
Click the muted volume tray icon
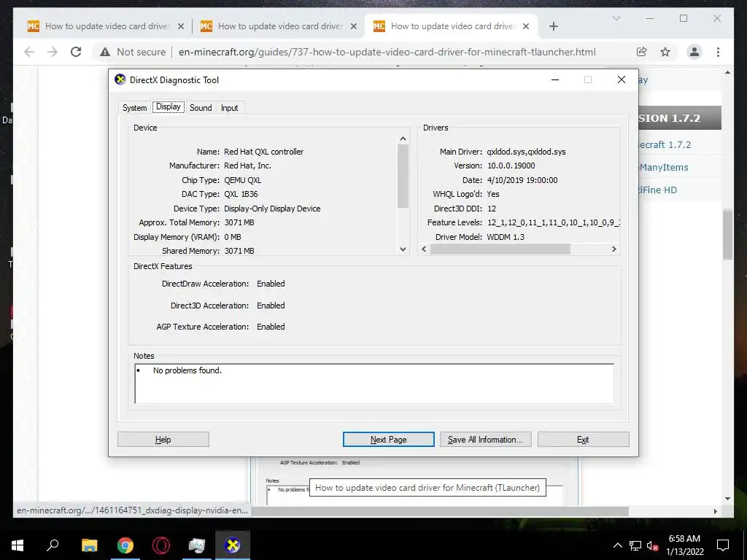coord(653,545)
